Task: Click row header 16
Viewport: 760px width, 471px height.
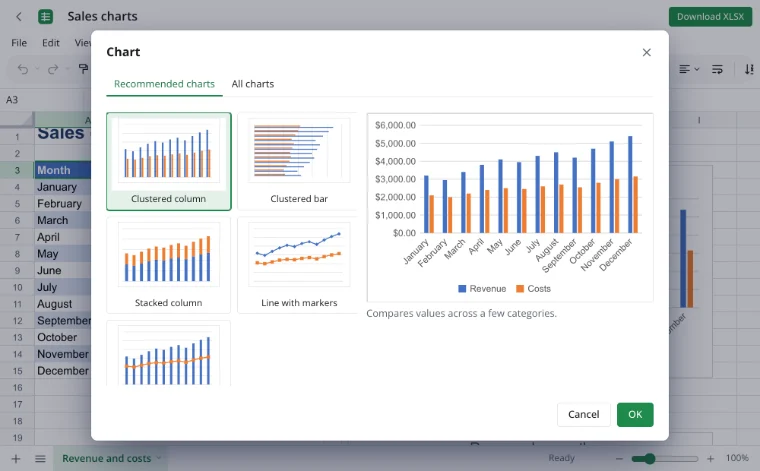Action: pos(17,388)
